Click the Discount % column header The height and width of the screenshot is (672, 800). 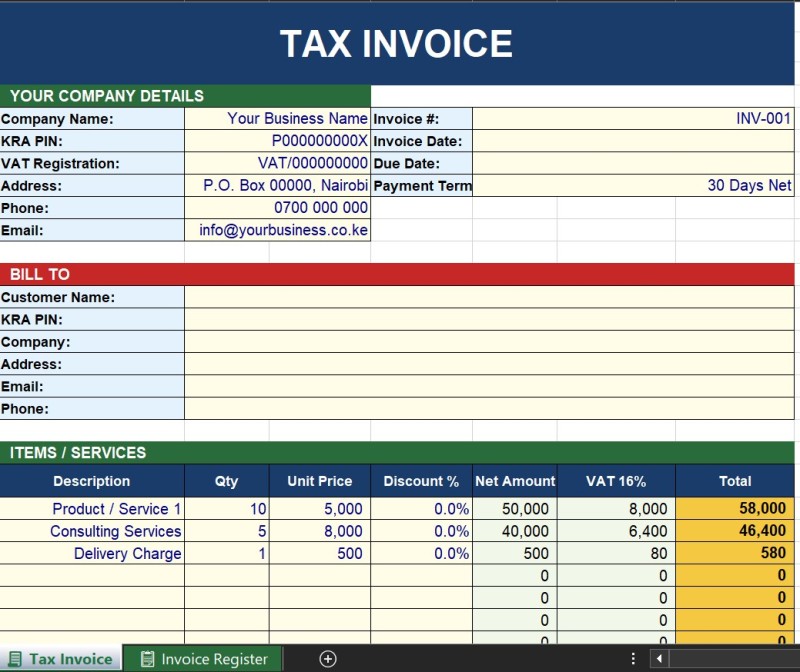421,481
